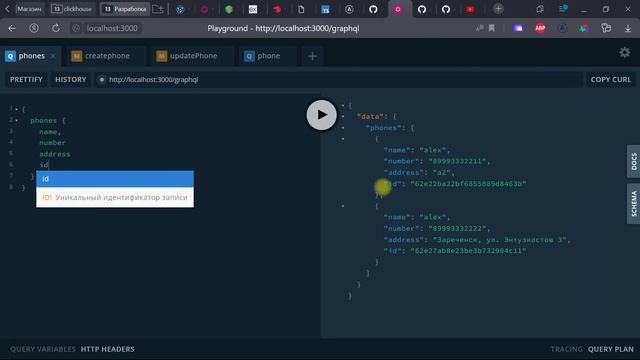Open Playground settings gear icon

coord(624,52)
